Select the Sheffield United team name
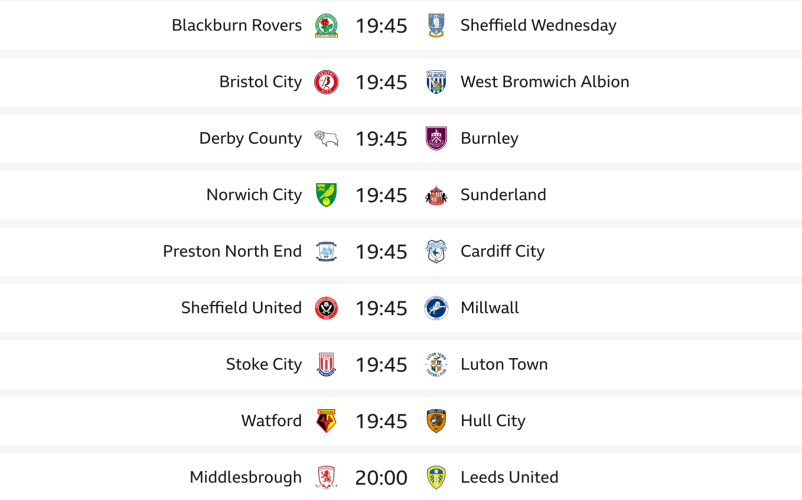Image resolution: width=802 pixels, height=500 pixels. coord(241,308)
